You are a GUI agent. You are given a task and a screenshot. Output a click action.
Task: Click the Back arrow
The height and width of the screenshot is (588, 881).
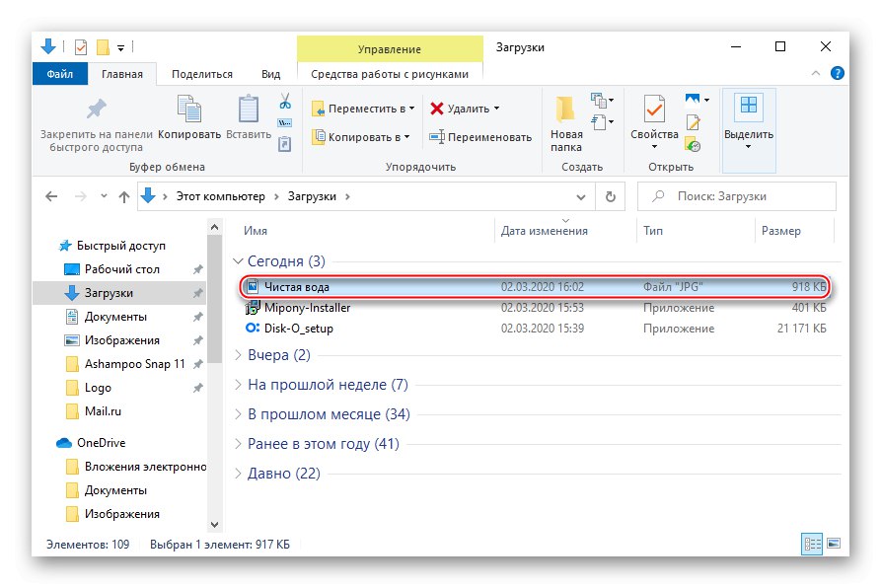coord(51,196)
